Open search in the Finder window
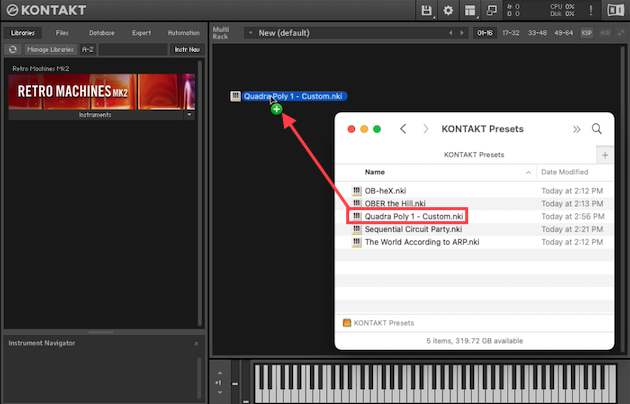This screenshot has width=630, height=404. click(597, 129)
